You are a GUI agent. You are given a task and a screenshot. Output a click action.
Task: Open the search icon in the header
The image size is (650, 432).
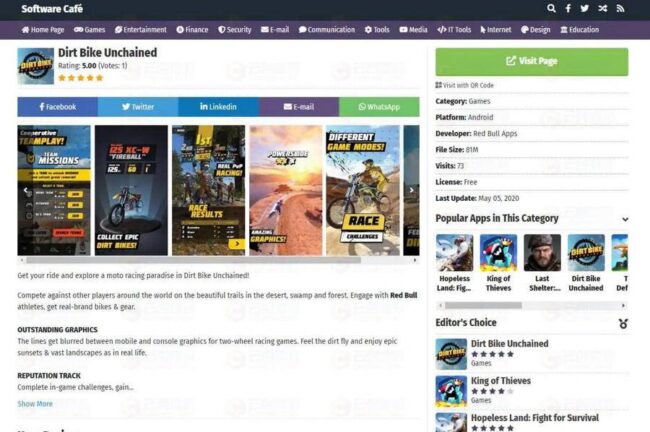coord(551,8)
